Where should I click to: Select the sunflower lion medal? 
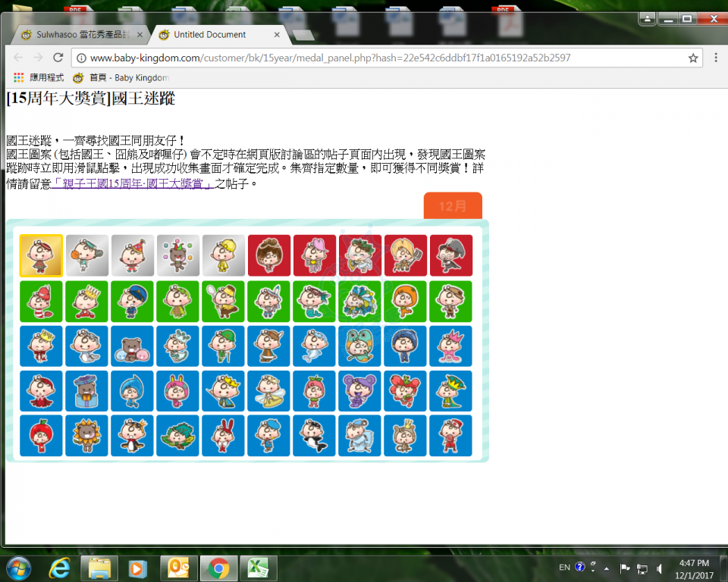(86, 436)
